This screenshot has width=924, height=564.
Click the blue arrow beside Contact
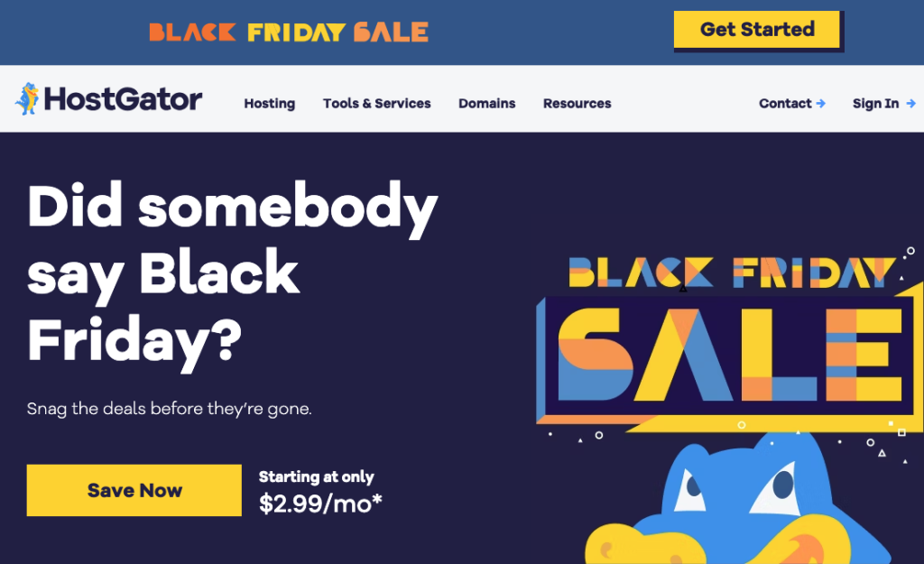click(x=821, y=104)
